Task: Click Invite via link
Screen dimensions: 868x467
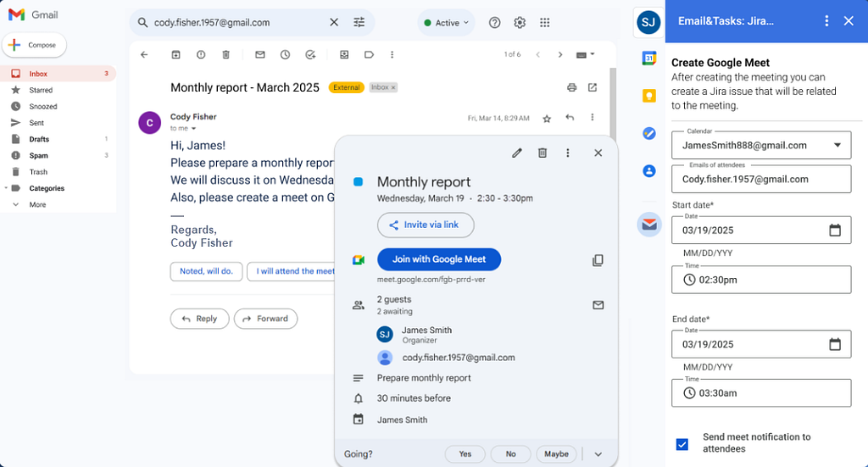Action: point(426,225)
